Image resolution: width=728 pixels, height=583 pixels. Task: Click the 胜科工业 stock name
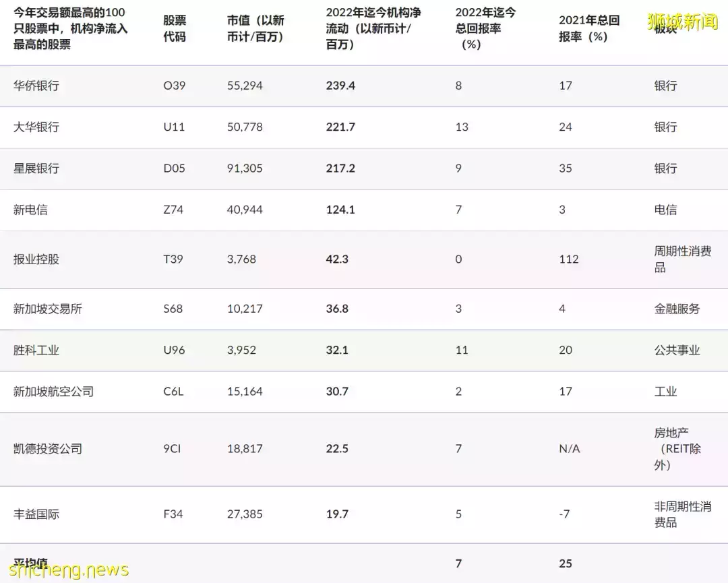click(x=36, y=350)
